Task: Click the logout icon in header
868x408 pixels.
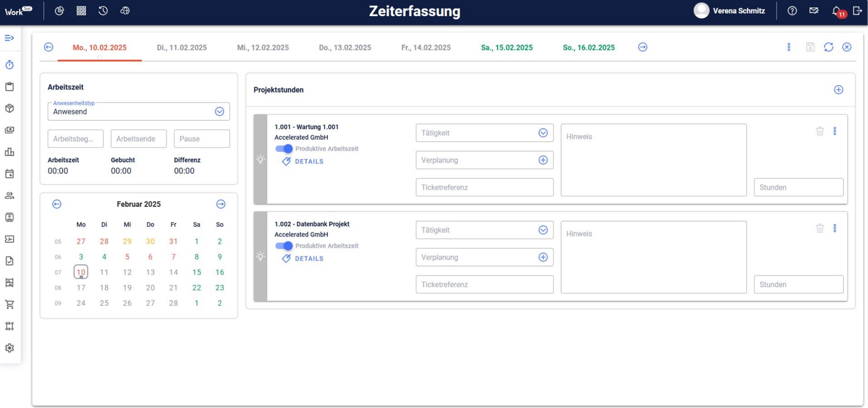Action: [857, 11]
